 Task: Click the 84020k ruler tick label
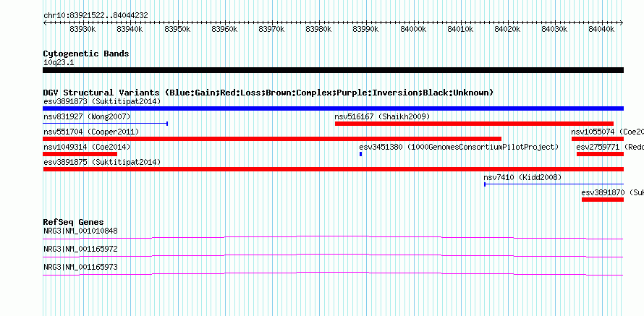508,29
